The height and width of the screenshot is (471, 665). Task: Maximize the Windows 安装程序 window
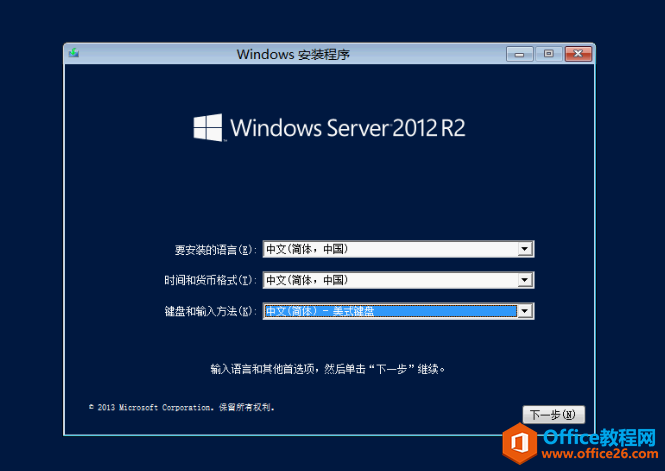tap(548, 54)
